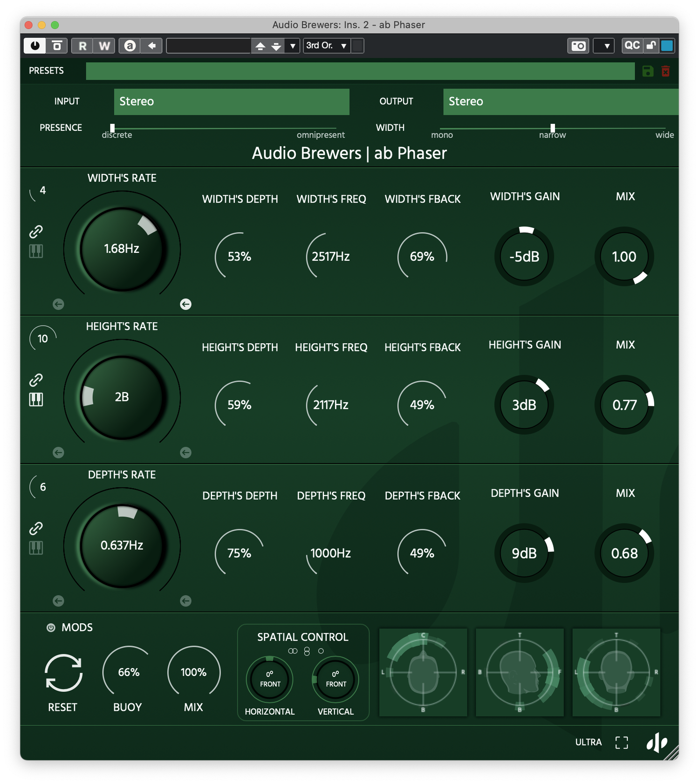Toggle fullscreen with bracket icon
This screenshot has height=784, width=699.
click(622, 743)
